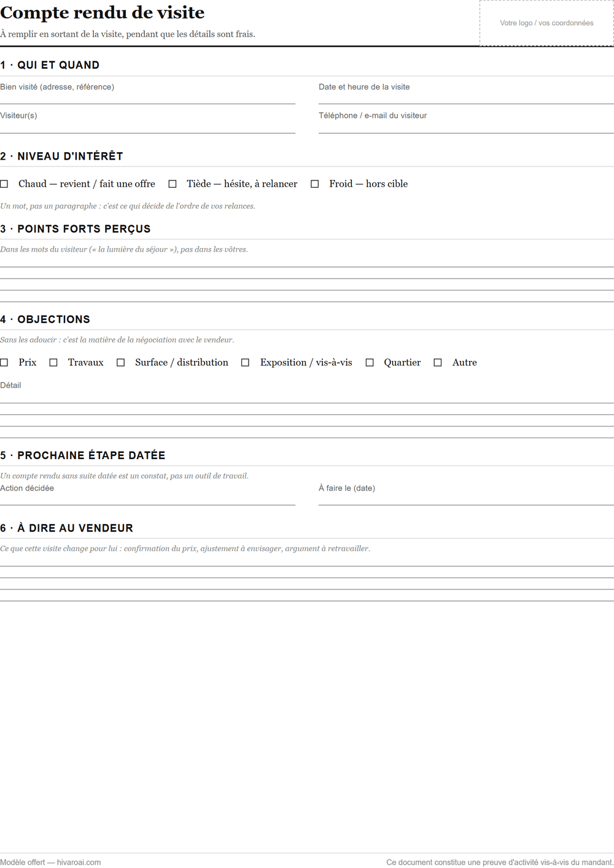Click the Qui et quand section heading

tap(50, 65)
